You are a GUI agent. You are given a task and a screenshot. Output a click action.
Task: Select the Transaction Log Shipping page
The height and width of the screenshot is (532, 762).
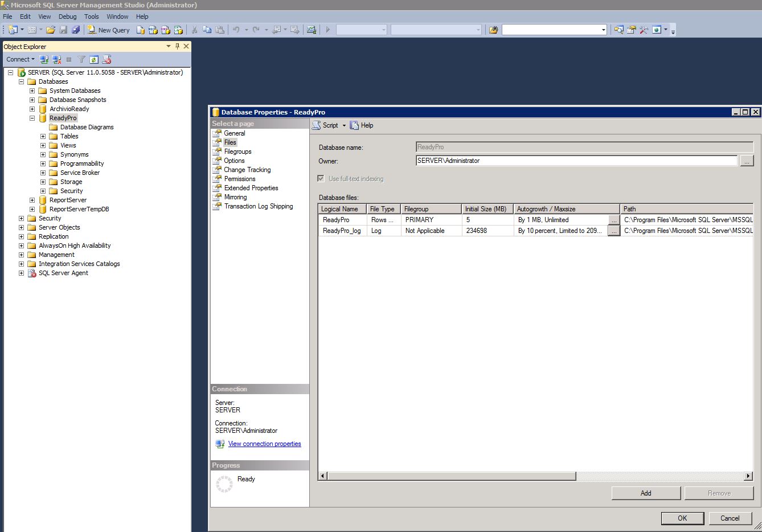[x=259, y=206]
